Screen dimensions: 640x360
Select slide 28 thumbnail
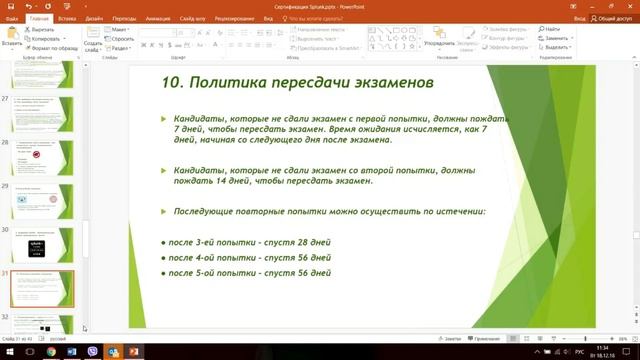[x=42, y=158]
